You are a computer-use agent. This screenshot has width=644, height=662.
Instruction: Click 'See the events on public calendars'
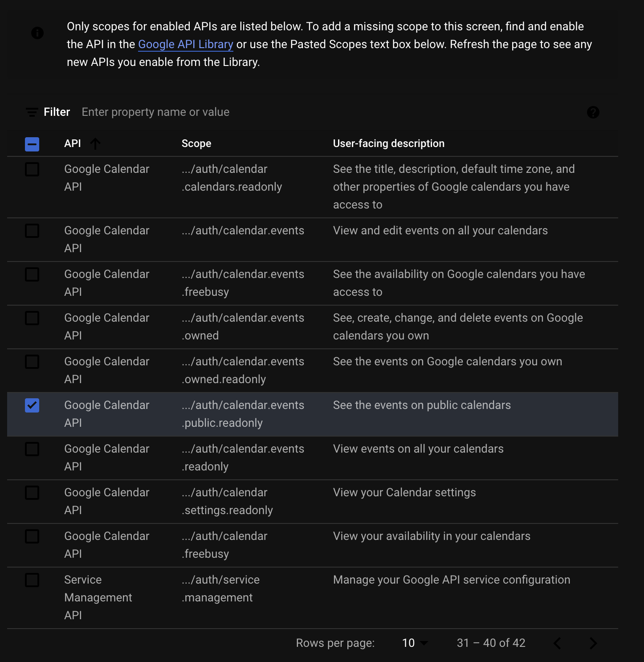(422, 405)
